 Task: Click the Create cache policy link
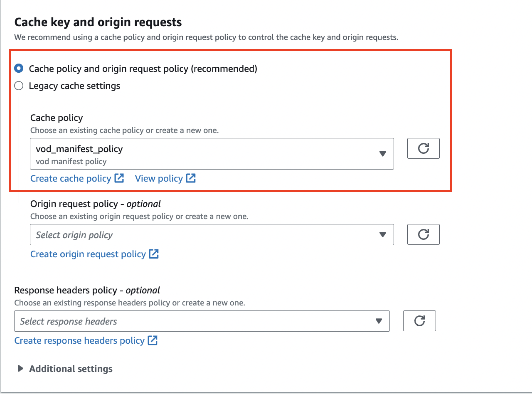(x=71, y=178)
